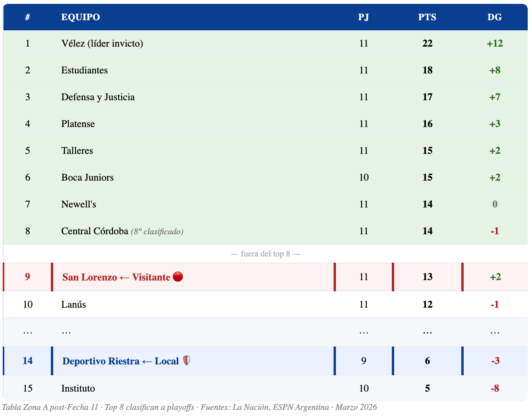532x418 pixels.
Task: Click the Vélez (líder invicto) team name
Action: (x=102, y=44)
